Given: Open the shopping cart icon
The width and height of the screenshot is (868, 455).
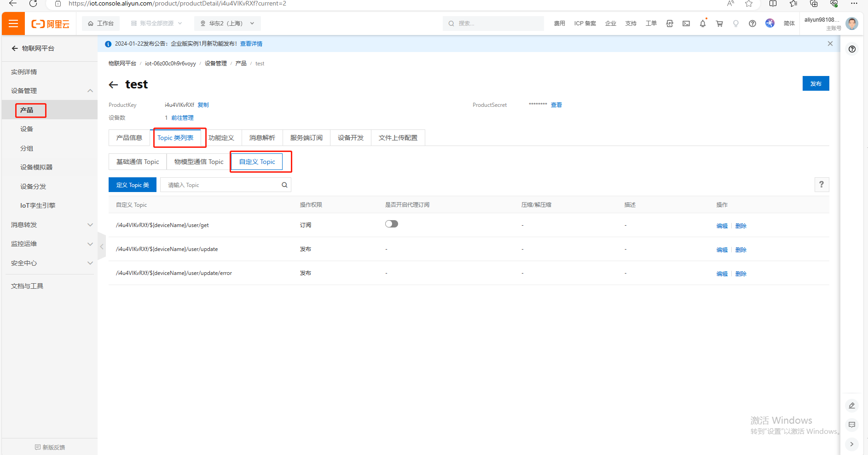Looking at the screenshot, I should point(719,23).
